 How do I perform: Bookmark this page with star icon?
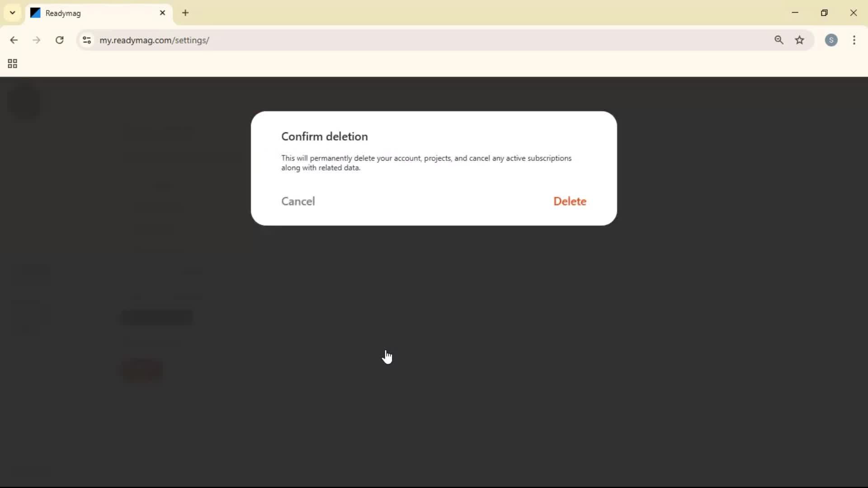799,40
